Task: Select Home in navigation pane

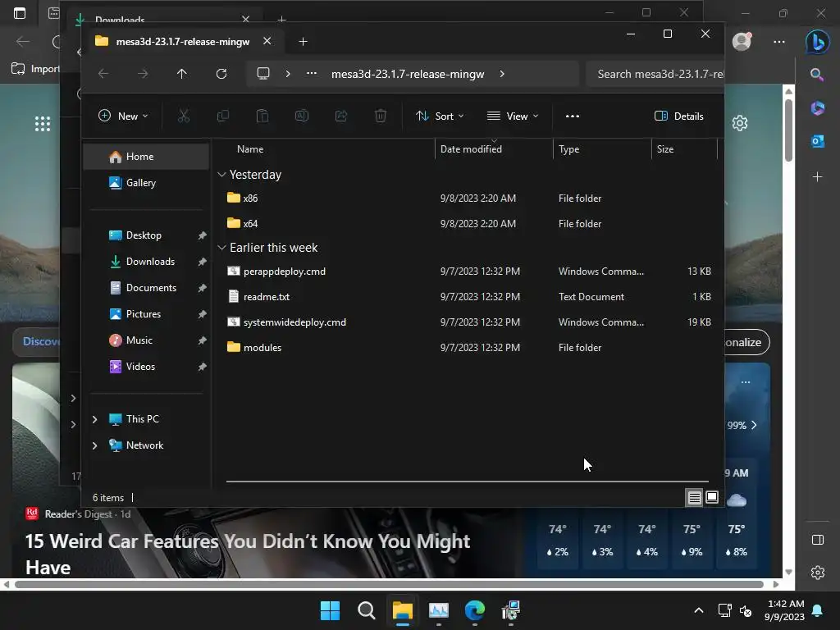Action: (x=146, y=157)
